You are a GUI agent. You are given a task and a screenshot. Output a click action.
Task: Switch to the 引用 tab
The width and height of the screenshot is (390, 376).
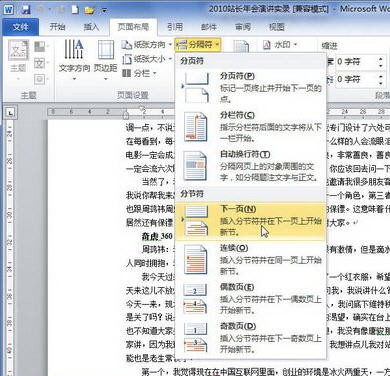coord(175,27)
